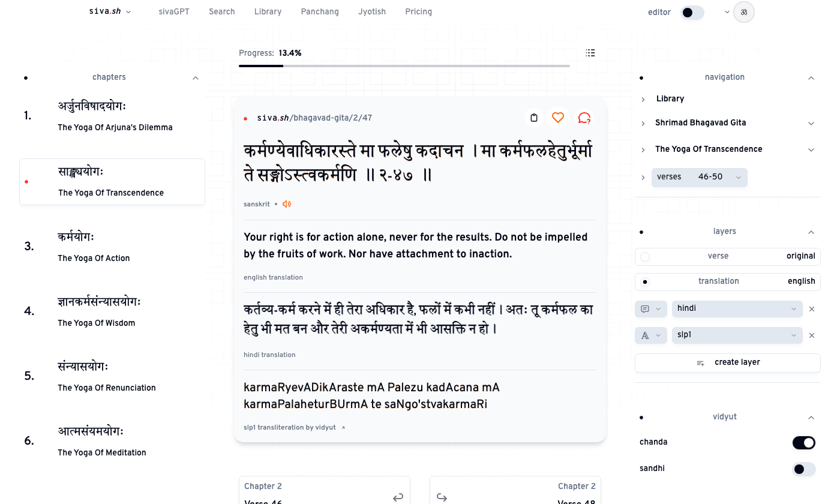
Task: Remove the hindi layer
Action: 812,309
